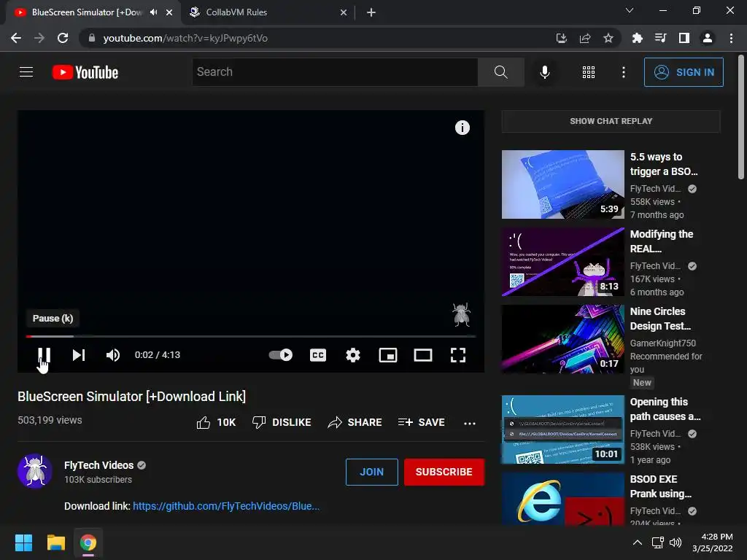This screenshot has height=560, width=747.
Task: Show the chat replay
Action: click(611, 121)
